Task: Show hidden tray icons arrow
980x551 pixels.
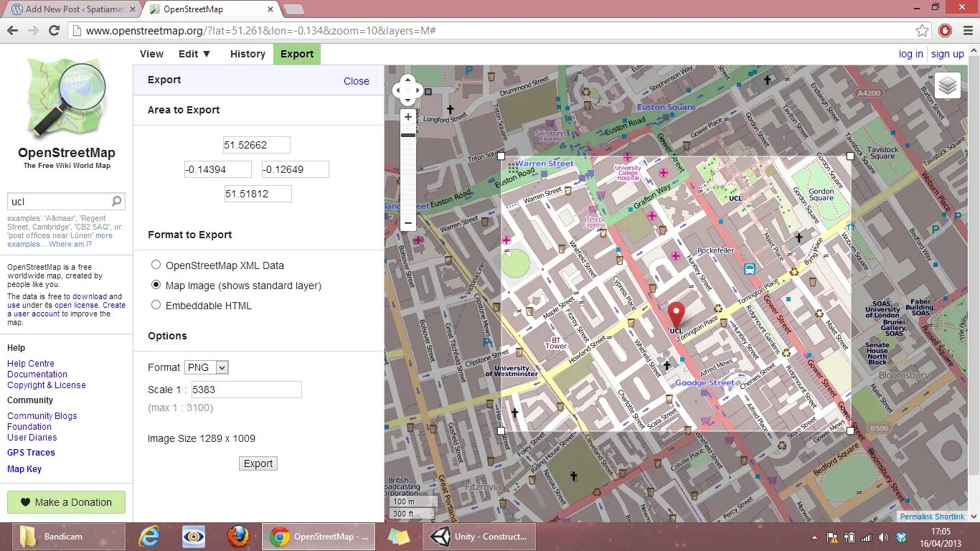Action: [814, 537]
